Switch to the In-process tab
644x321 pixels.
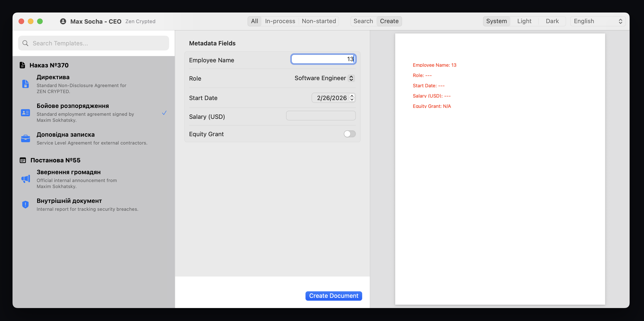[280, 21]
